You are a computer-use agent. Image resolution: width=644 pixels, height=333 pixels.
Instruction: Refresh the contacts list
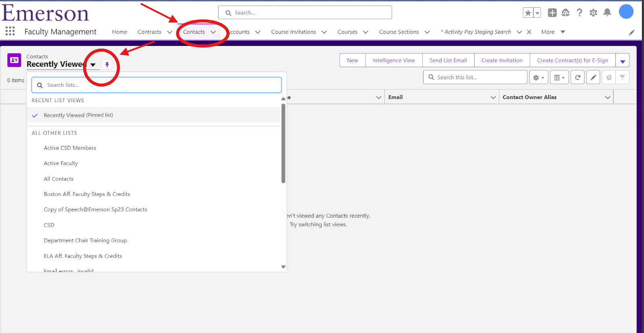pyautogui.click(x=578, y=77)
